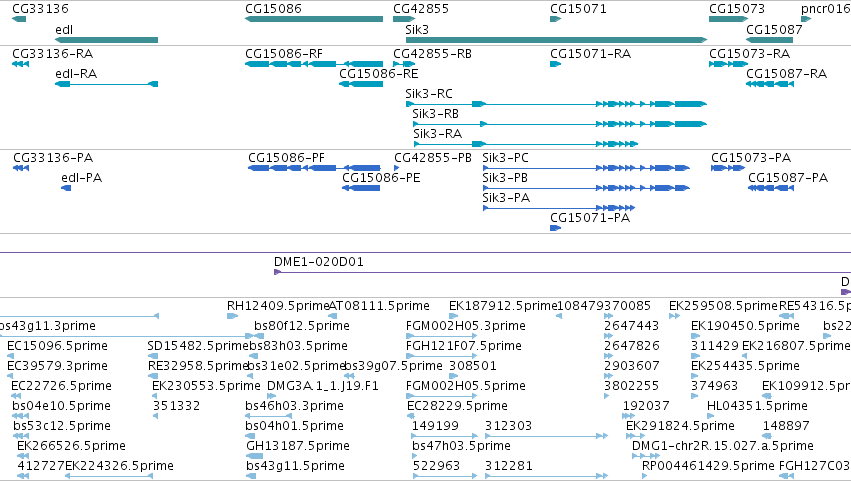
Task: Click the bs04h01.5prime EST label
Action: (x=294, y=426)
